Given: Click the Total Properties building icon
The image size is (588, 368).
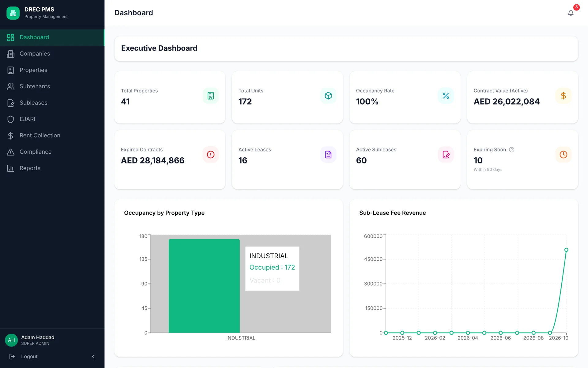Looking at the screenshot, I should pos(211,96).
